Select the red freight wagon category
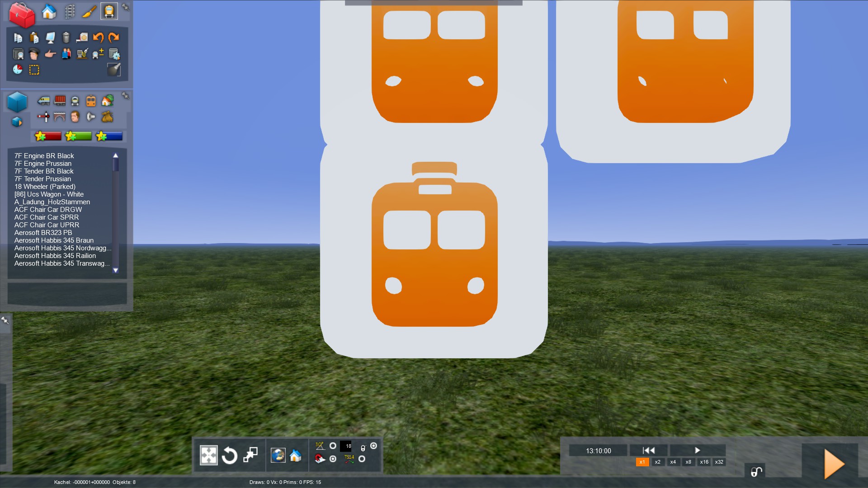Image resolution: width=868 pixels, height=488 pixels. pyautogui.click(x=60, y=100)
